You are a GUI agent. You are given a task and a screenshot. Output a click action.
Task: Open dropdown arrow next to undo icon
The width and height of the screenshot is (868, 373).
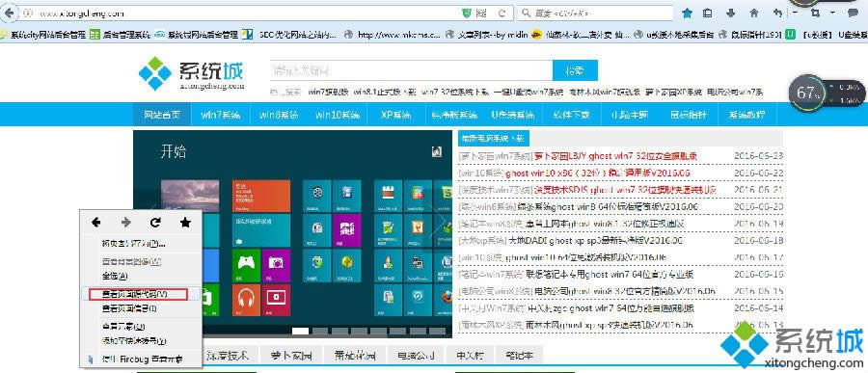coord(795,13)
